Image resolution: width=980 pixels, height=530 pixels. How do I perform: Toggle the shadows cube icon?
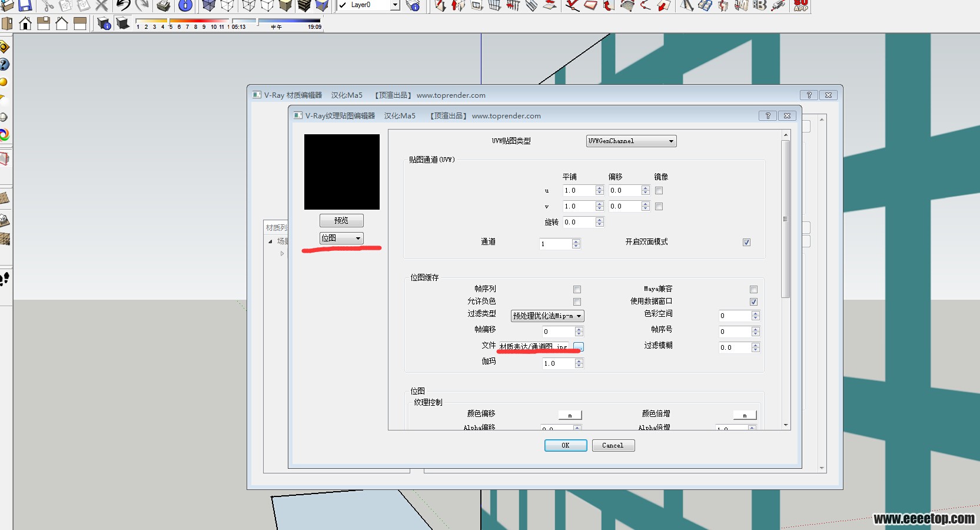[122, 24]
